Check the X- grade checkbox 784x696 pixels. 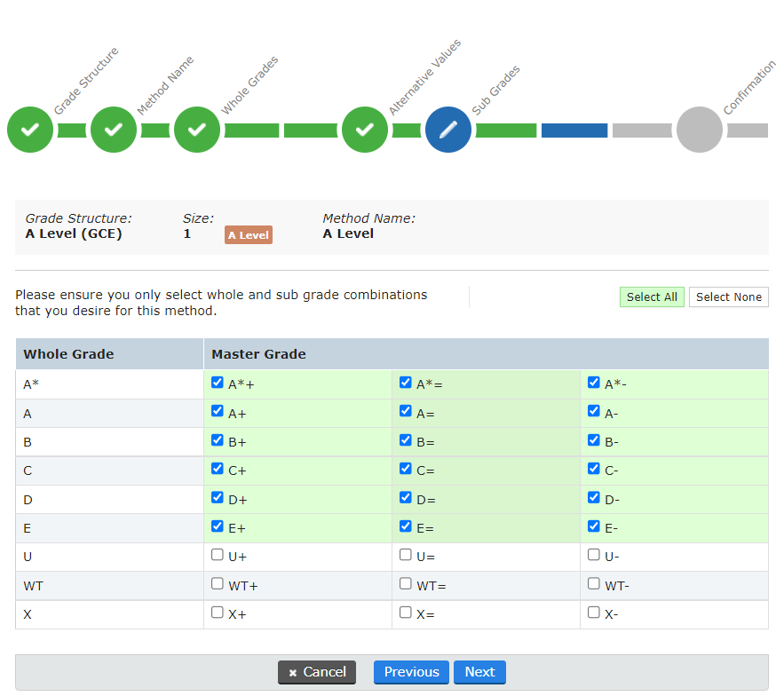tap(593, 612)
